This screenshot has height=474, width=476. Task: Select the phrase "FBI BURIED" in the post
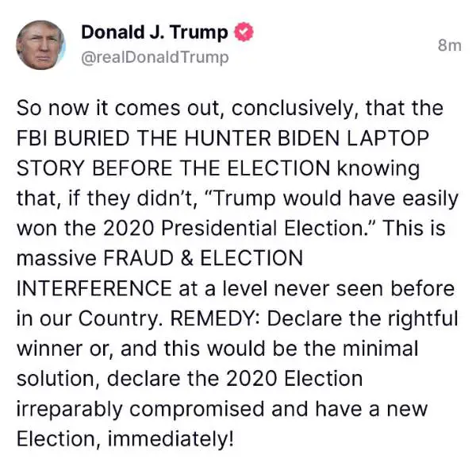point(73,138)
